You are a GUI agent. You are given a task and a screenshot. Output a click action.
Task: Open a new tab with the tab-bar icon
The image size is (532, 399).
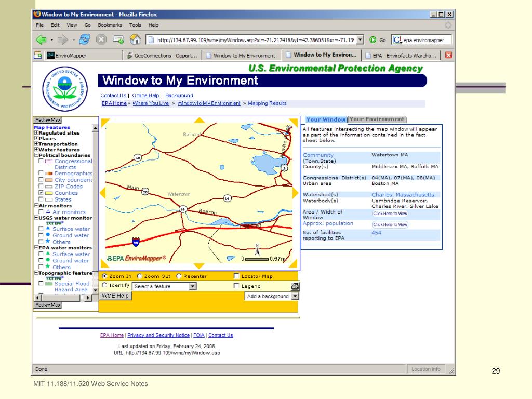click(x=38, y=55)
